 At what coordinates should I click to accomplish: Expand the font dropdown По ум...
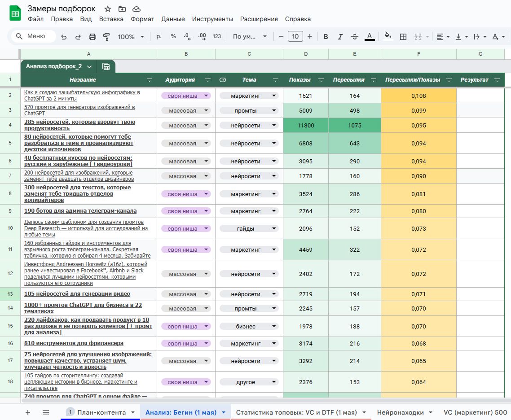click(250, 37)
